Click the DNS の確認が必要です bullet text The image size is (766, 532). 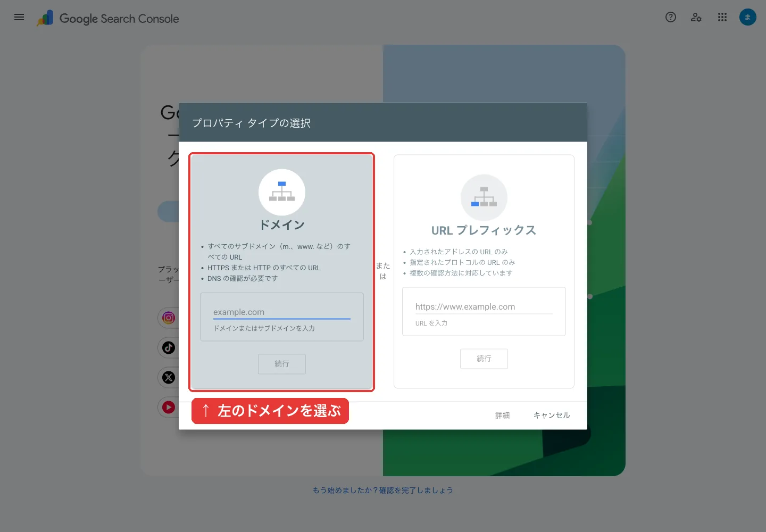243,278
